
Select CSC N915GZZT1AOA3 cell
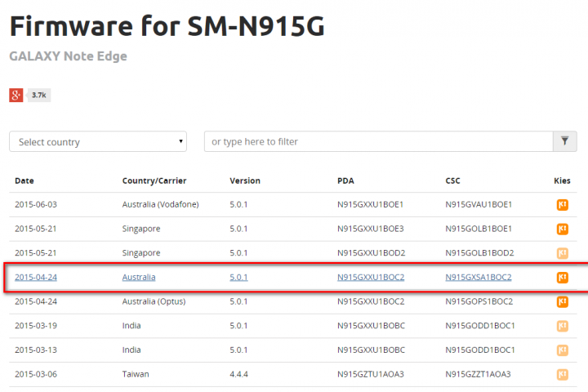478,374
